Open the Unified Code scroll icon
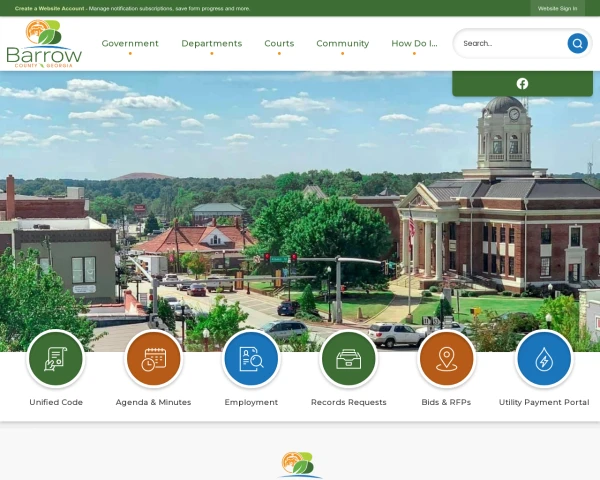This screenshot has height=480, width=600. (x=56, y=359)
